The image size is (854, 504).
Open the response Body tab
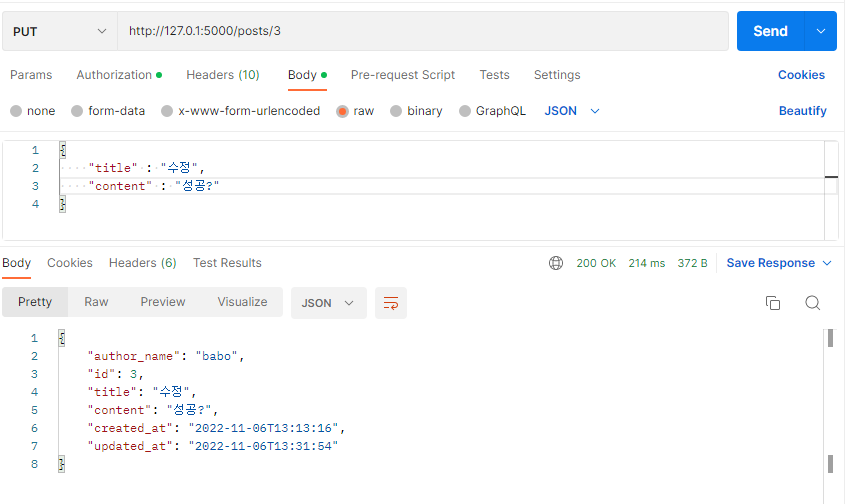[16, 263]
